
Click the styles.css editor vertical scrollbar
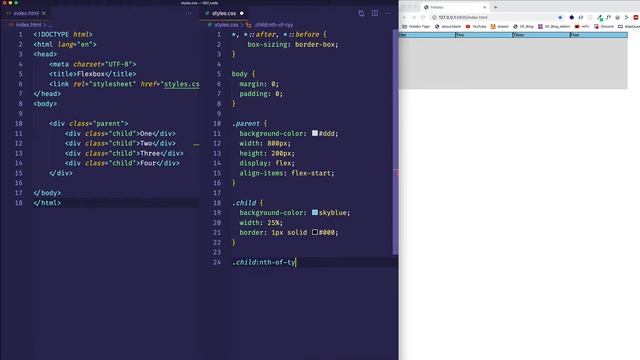395,143
